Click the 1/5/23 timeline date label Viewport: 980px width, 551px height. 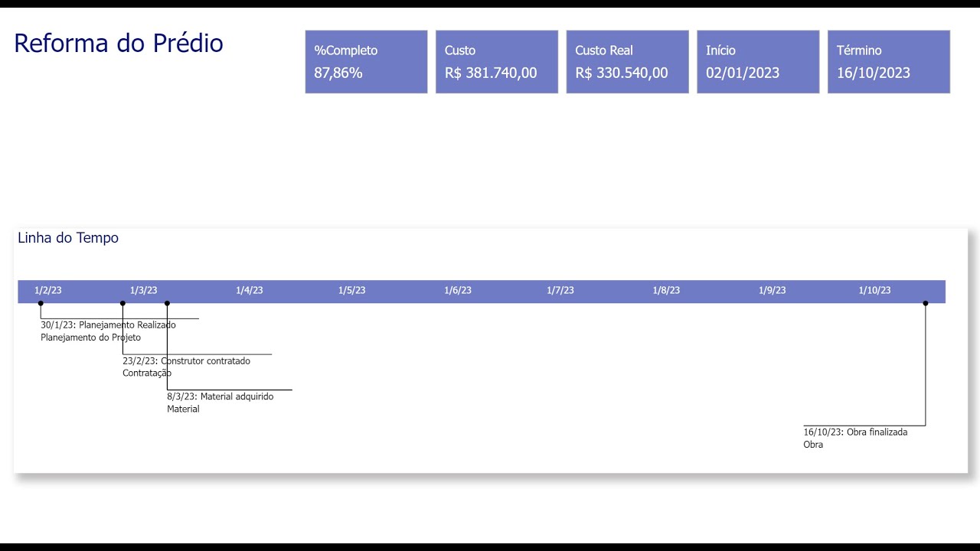pos(351,291)
